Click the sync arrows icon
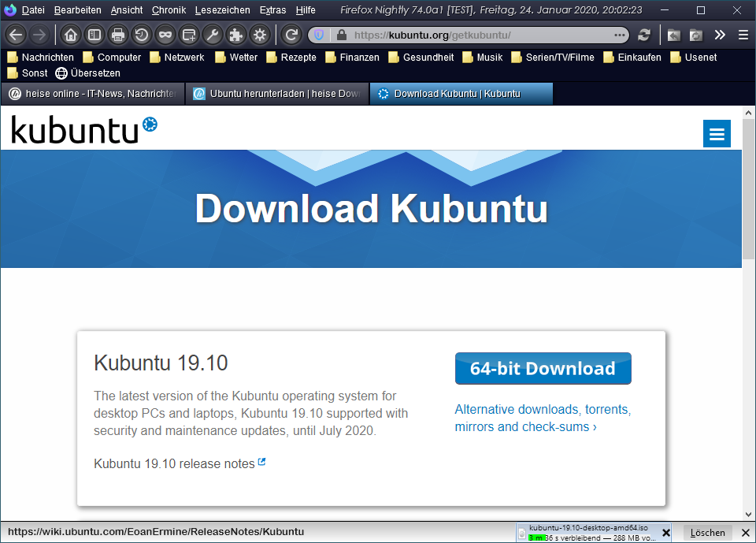756x543 pixels. (x=644, y=35)
